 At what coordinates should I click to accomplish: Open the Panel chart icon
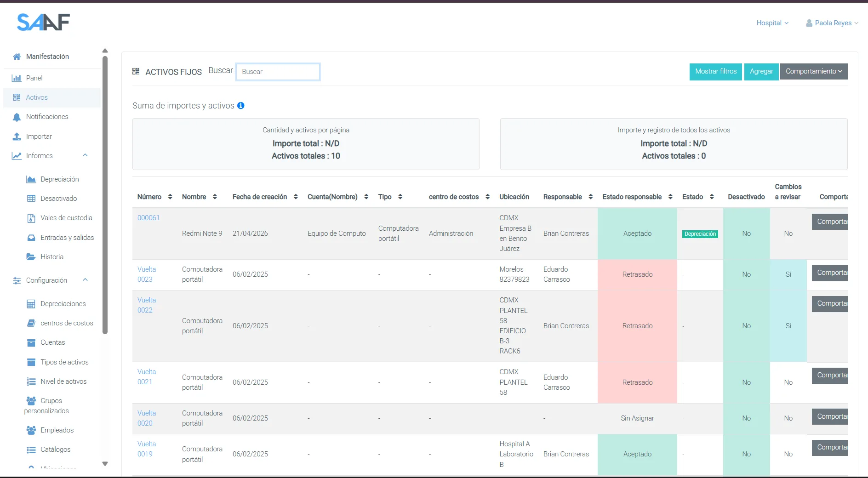pos(17,78)
